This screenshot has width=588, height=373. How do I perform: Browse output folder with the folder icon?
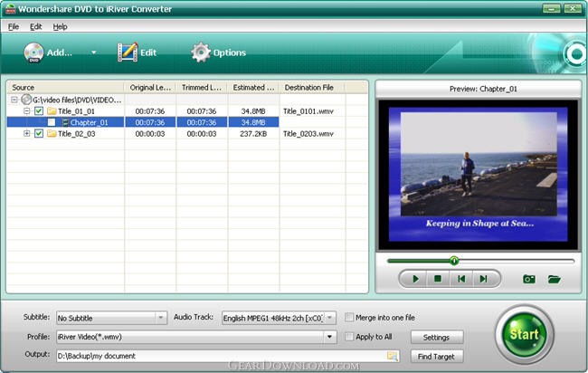coord(393,356)
